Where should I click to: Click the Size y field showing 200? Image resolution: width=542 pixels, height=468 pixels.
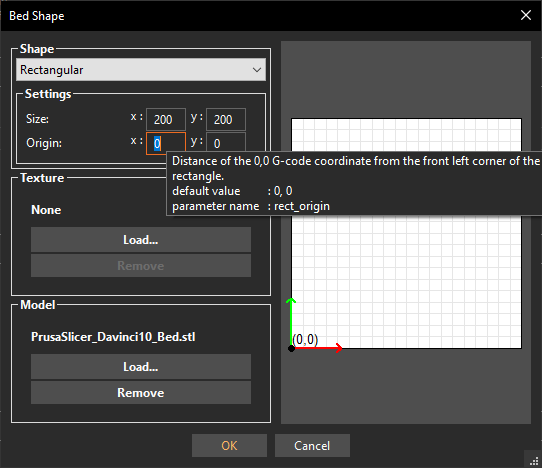click(226, 120)
